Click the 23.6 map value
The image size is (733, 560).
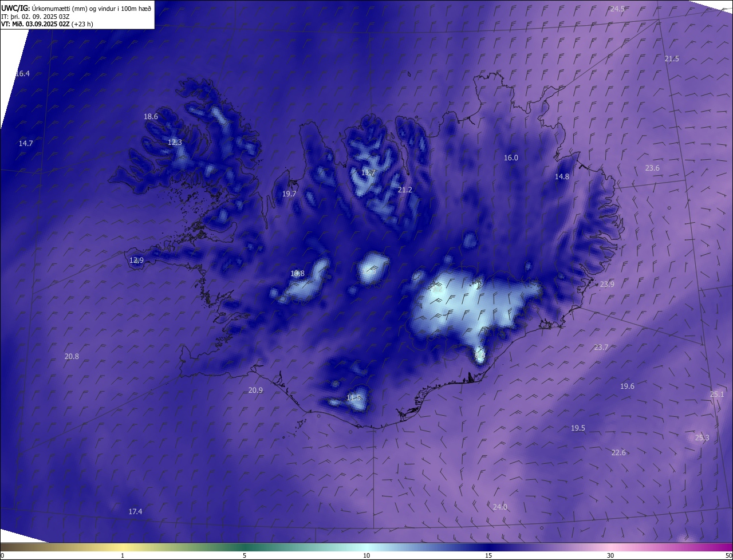[652, 168]
